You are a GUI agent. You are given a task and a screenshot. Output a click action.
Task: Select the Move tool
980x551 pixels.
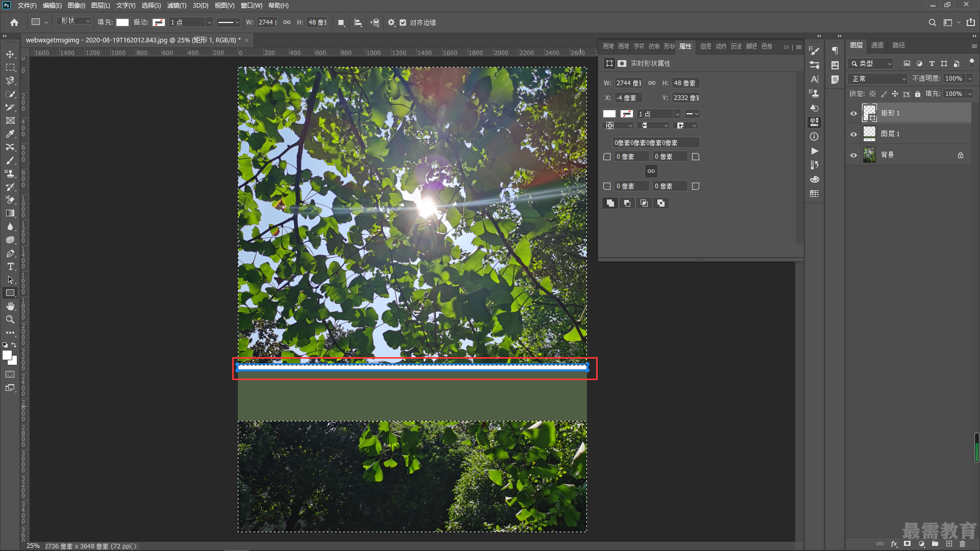tap(10, 54)
